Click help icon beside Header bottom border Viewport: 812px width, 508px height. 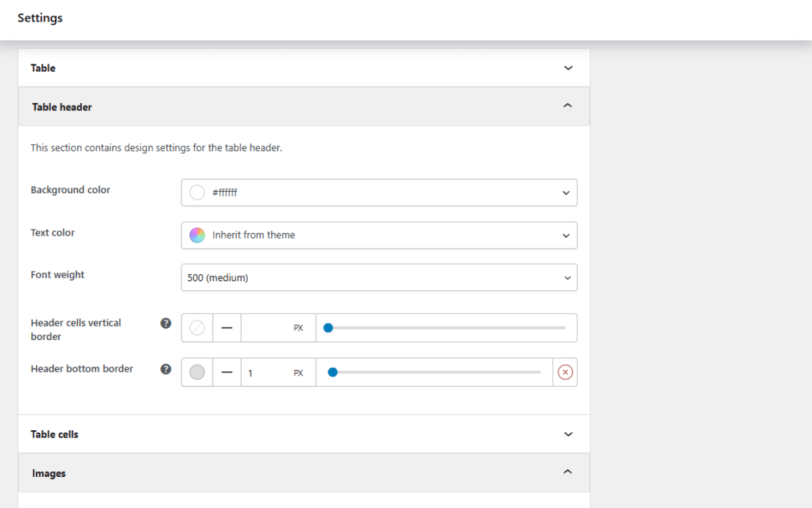tap(166, 369)
